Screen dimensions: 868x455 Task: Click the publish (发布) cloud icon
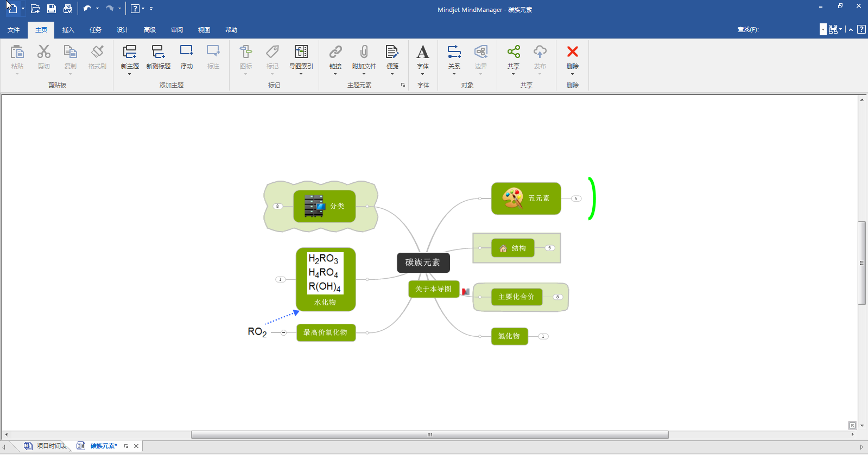[x=540, y=52]
